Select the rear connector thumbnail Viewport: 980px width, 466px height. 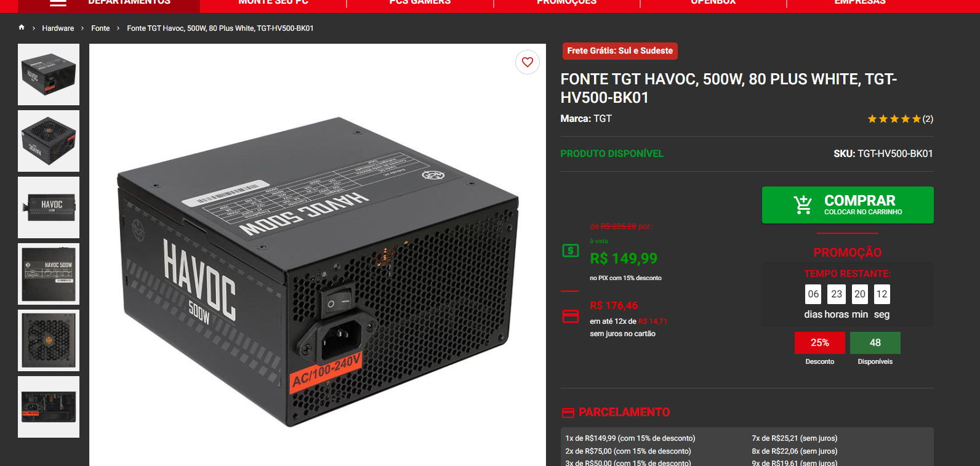pyautogui.click(x=49, y=407)
